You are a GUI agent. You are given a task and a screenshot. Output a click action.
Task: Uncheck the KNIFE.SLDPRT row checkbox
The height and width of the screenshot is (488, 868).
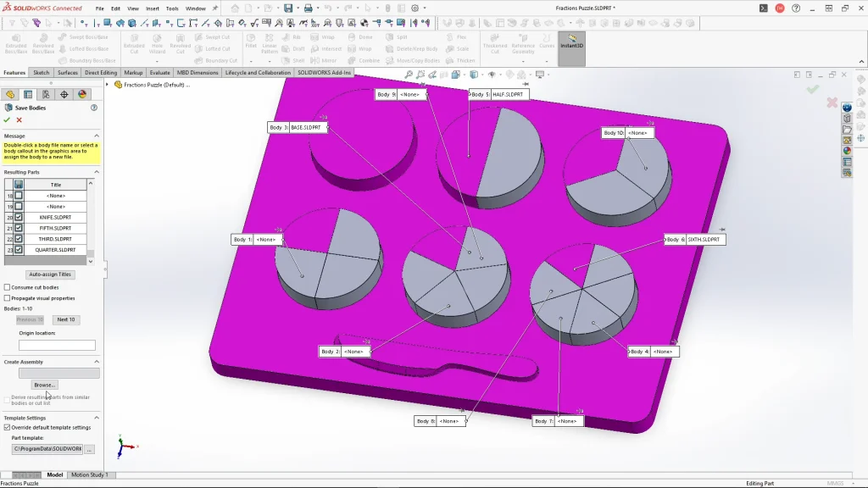pyautogui.click(x=19, y=218)
